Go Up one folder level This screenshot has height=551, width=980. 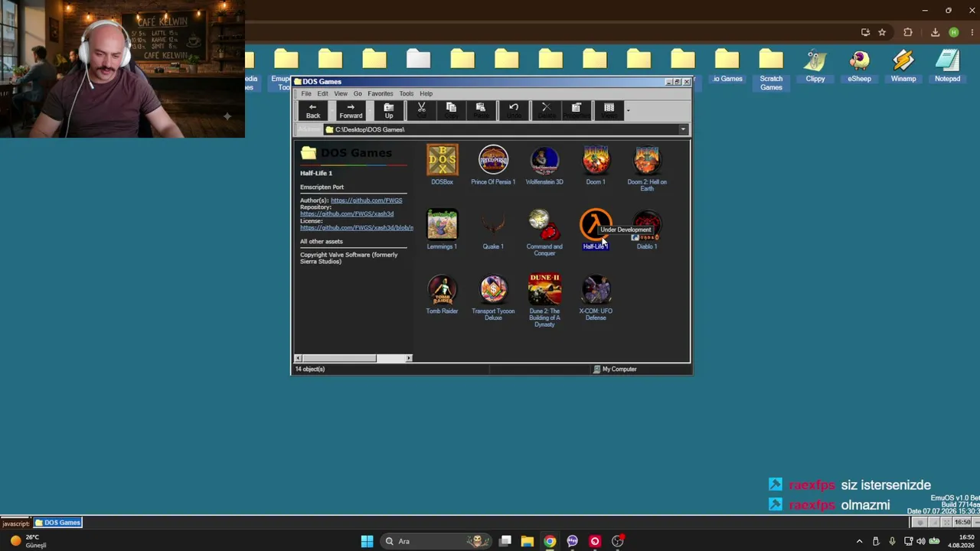point(389,111)
